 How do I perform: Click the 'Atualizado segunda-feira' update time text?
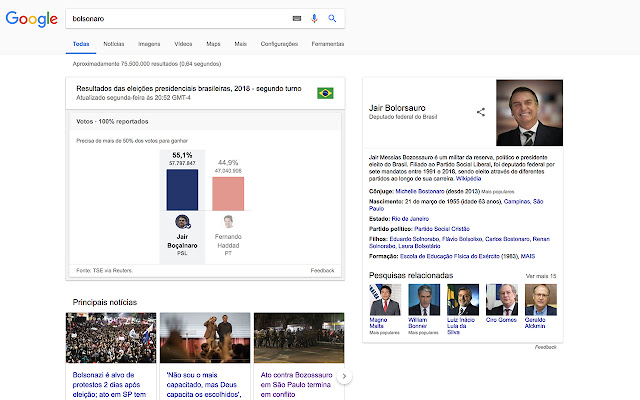133,98
